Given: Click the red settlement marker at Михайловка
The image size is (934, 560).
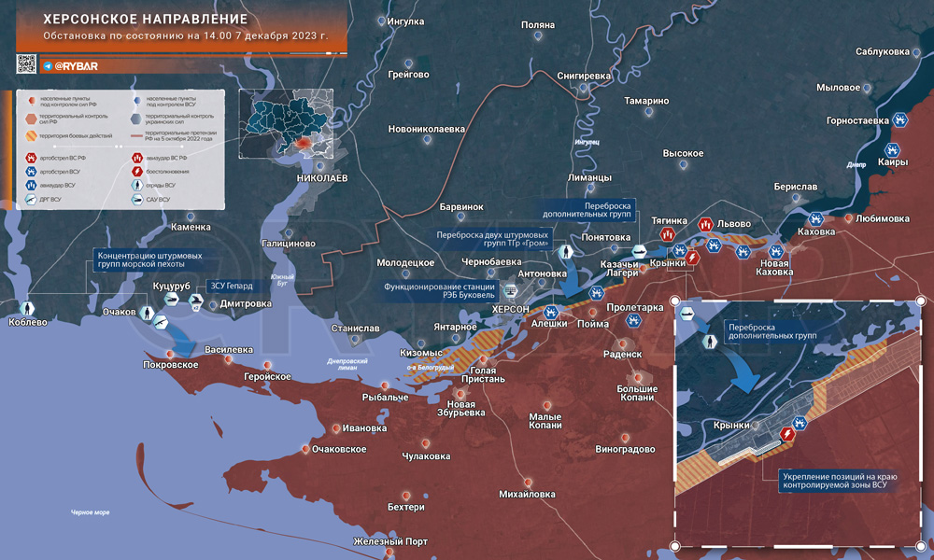Looking at the screenshot, I should (x=528, y=482).
